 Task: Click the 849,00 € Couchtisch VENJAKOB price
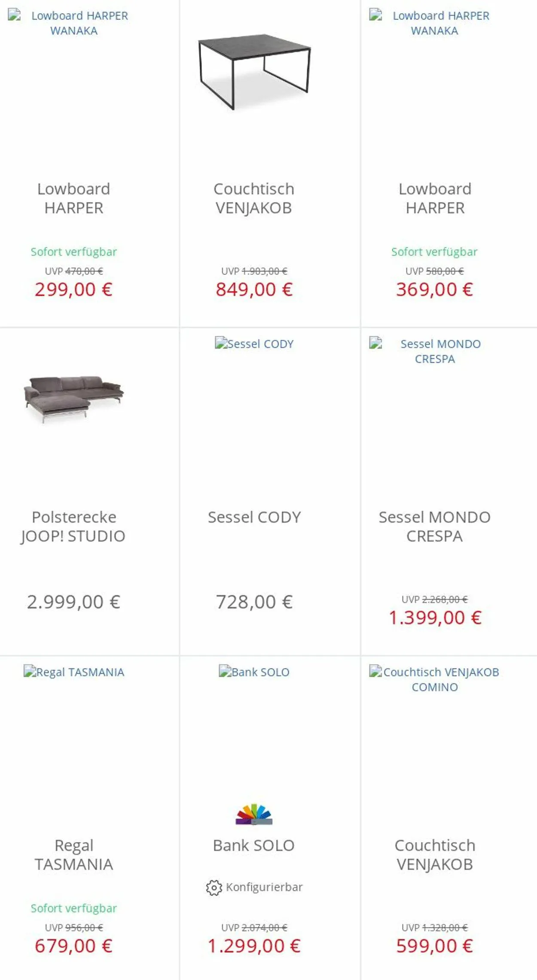pyautogui.click(x=254, y=289)
